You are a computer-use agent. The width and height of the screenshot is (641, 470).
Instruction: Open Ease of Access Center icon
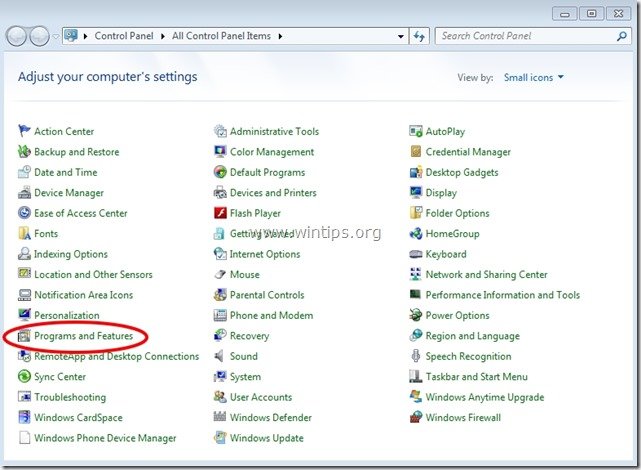point(24,213)
